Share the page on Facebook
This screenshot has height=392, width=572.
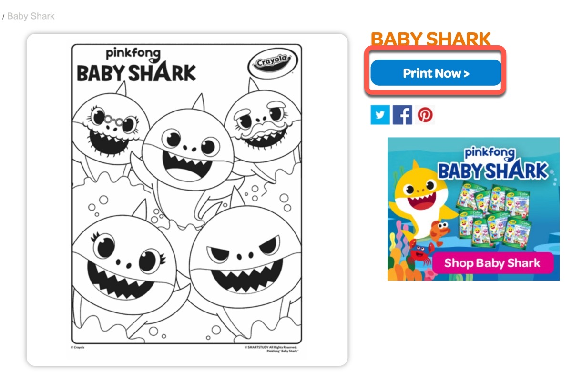[402, 115]
